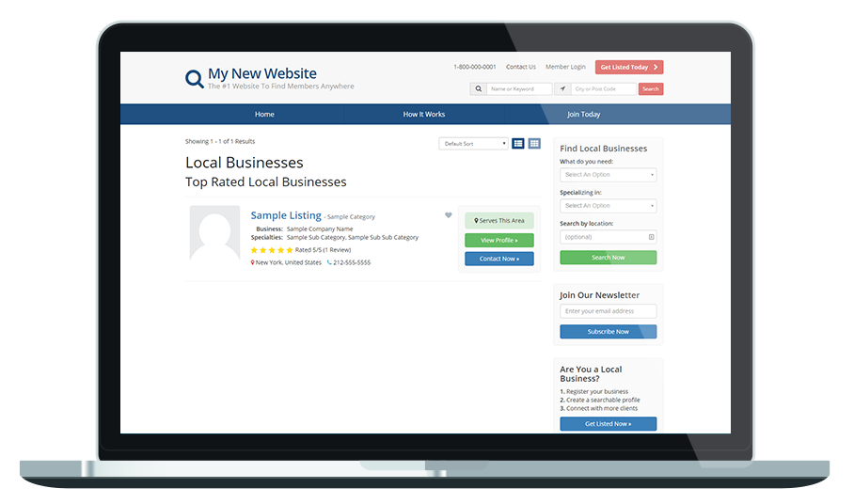This screenshot has height=504, width=854.
Task: Click the 'Find Local Businesses' heading
Action: pos(604,148)
